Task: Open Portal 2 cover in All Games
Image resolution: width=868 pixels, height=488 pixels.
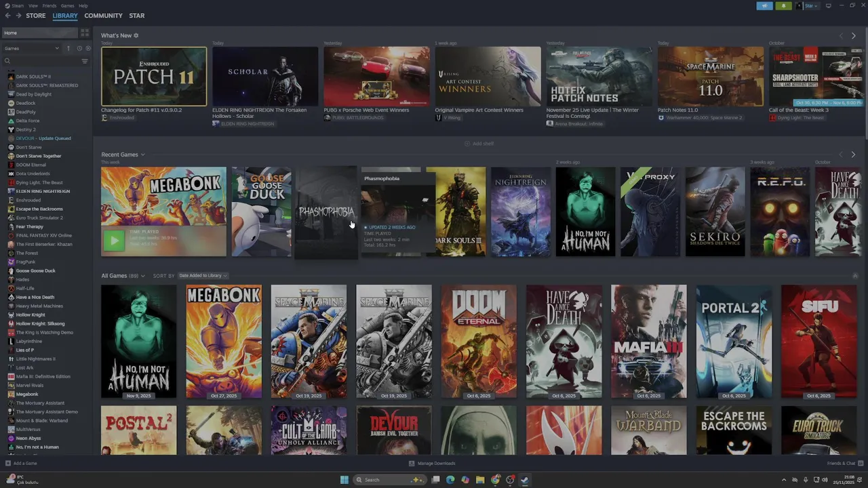Action: tap(734, 342)
